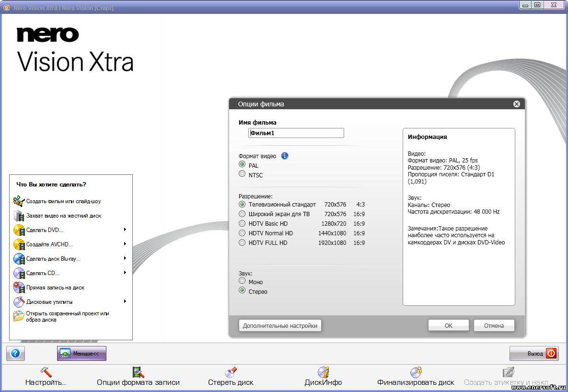The image size is (568, 392).
Task: Click the open saved project folder icon
Action: (x=19, y=316)
